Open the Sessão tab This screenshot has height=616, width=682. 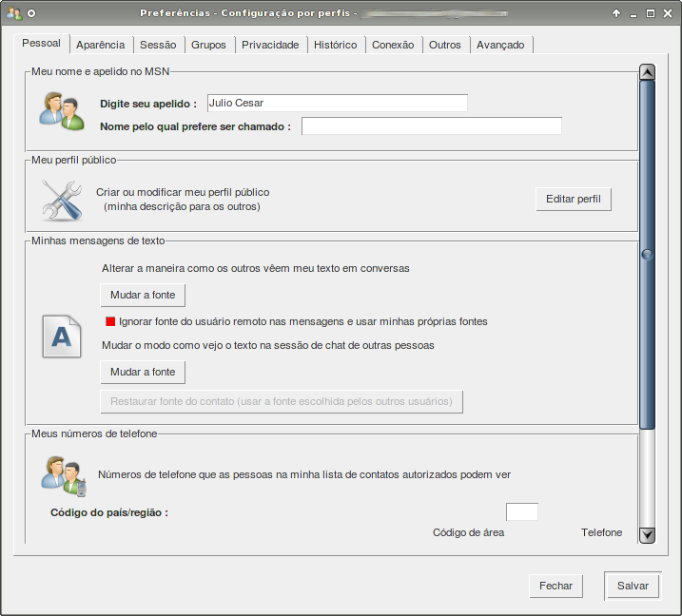(158, 45)
